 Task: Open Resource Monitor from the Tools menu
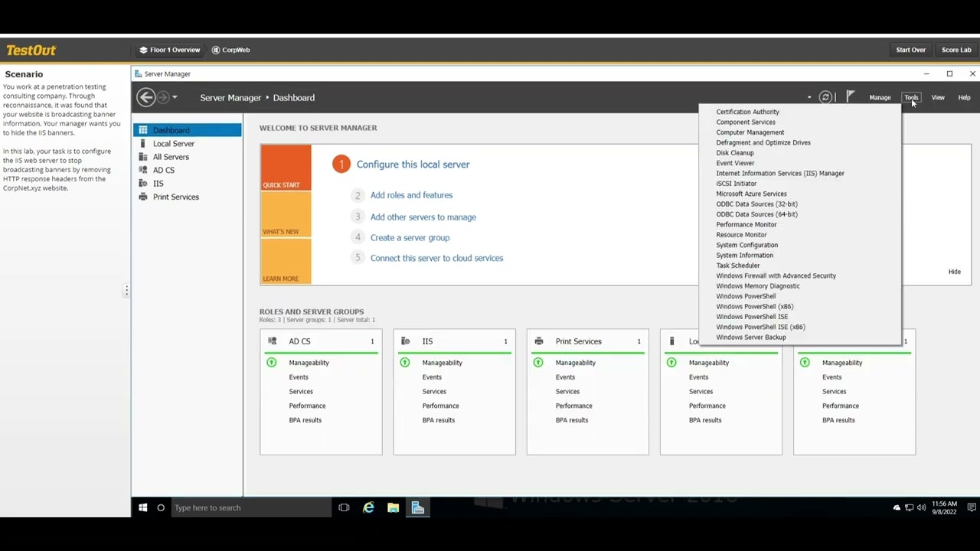[x=741, y=235]
